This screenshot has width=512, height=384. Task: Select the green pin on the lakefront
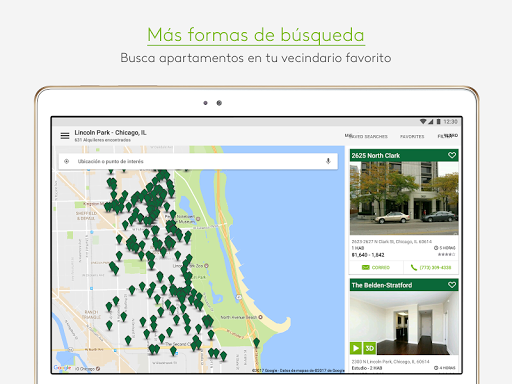coord(256,343)
